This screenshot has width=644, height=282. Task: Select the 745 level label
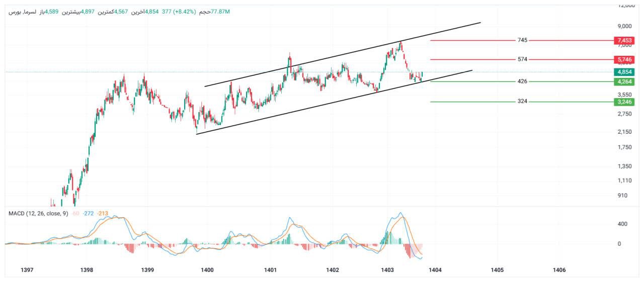522,40
